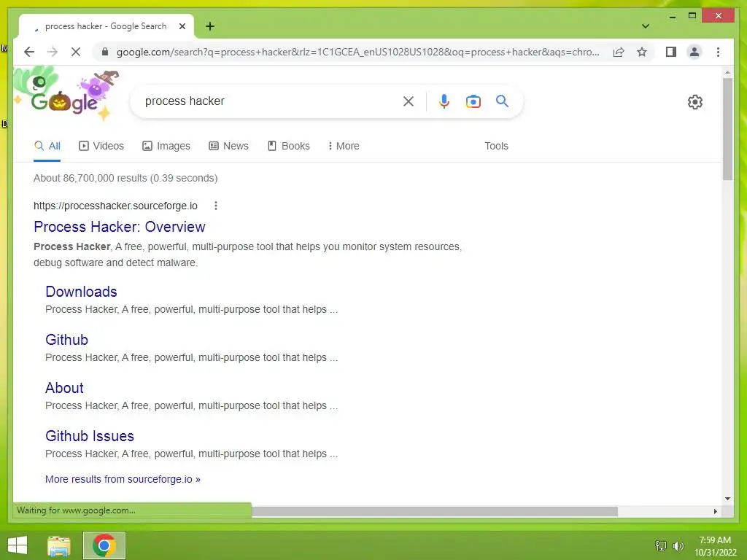Click the Google Halloween doodle logo
This screenshot has width=747, height=560.
click(64, 96)
